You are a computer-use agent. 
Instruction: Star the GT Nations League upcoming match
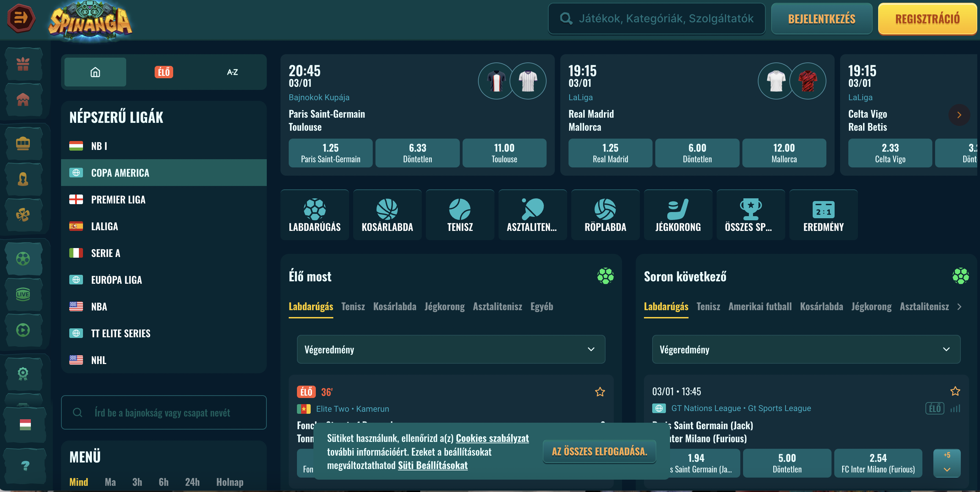click(x=955, y=390)
